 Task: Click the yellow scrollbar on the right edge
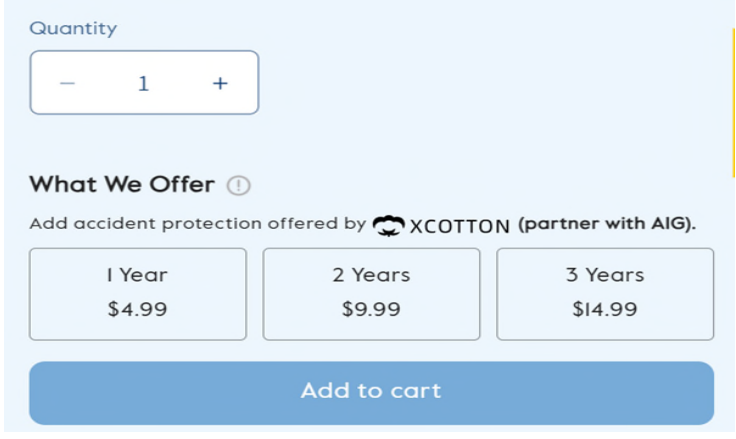coord(734,102)
